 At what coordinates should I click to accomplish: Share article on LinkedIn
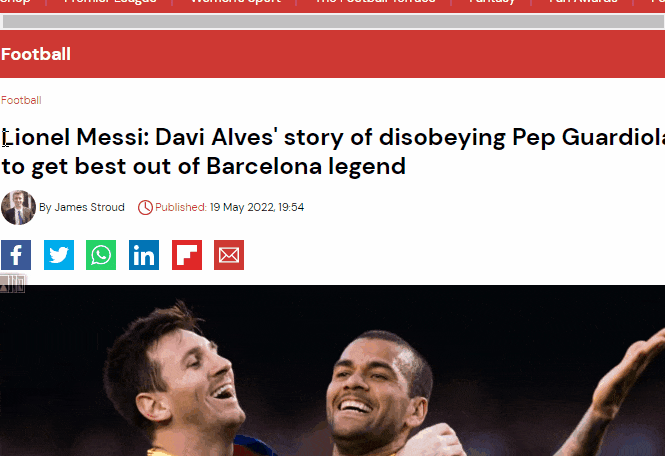[x=144, y=255]
